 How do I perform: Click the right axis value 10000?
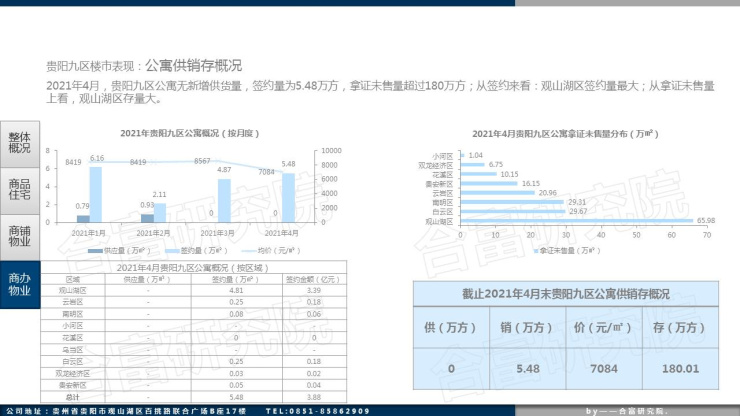coord(331,151)
